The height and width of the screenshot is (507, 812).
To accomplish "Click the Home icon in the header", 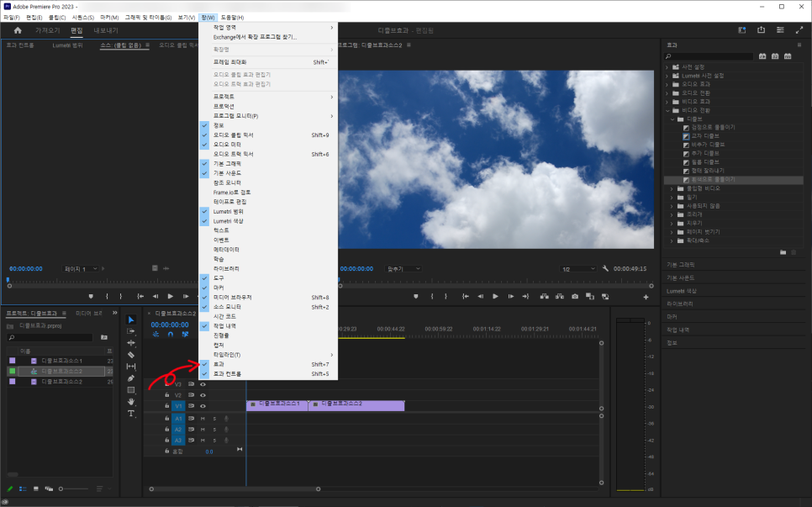I will pos(18,30).
